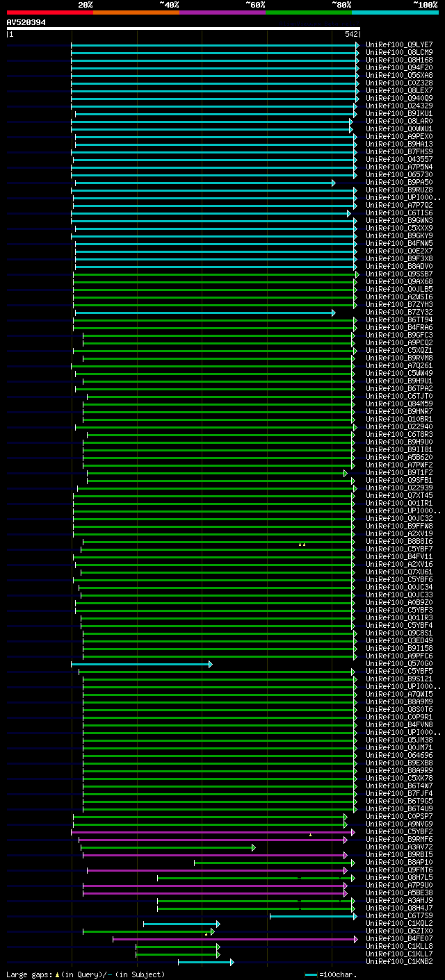Screen dimensions: 445x980
Task: Select the UniRef100_Q8LAR0 label
Action: pos(399,121)
